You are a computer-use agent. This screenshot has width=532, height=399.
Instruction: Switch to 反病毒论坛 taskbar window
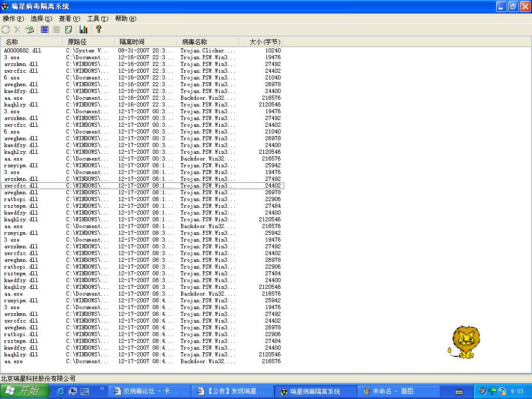149,391
